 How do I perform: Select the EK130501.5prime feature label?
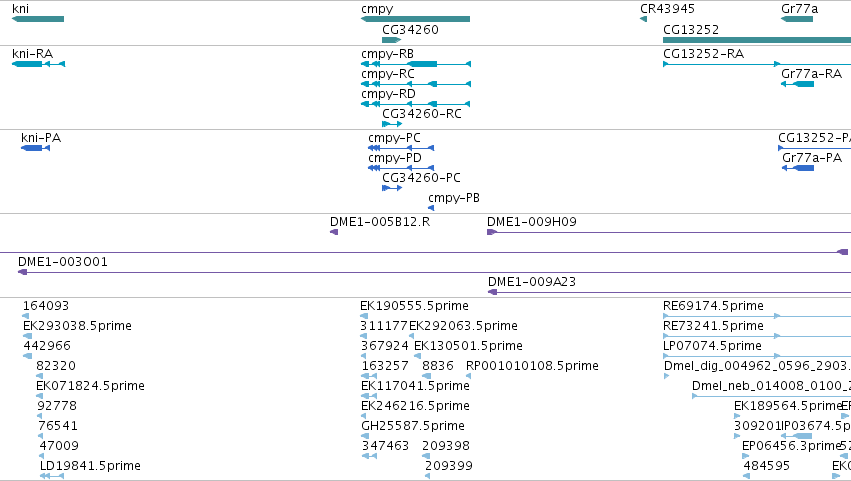468,346
